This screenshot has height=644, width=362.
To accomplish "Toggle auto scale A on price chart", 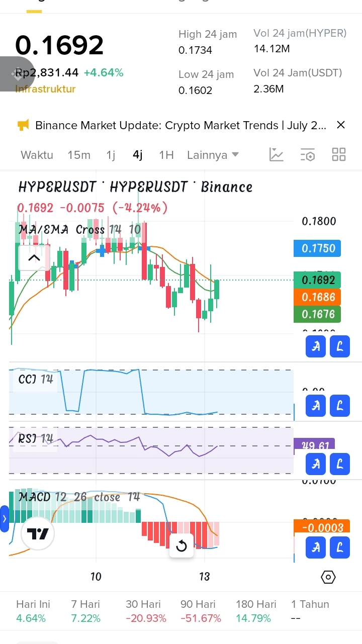I will coord(316,347).
